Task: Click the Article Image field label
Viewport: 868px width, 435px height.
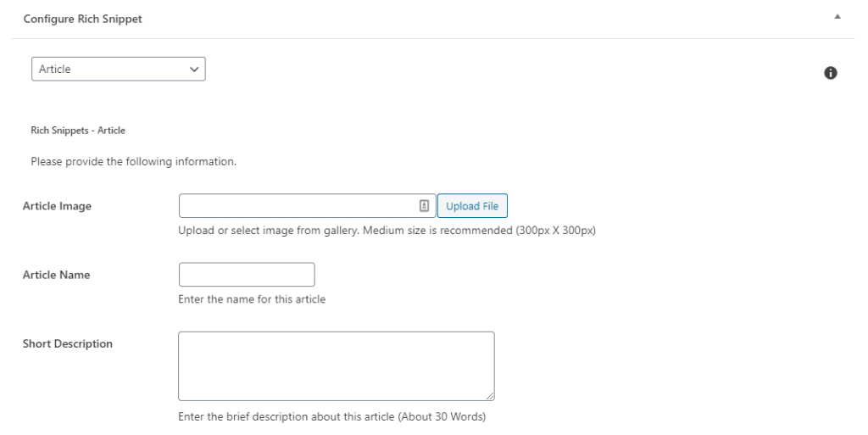Action: point(57,206)
